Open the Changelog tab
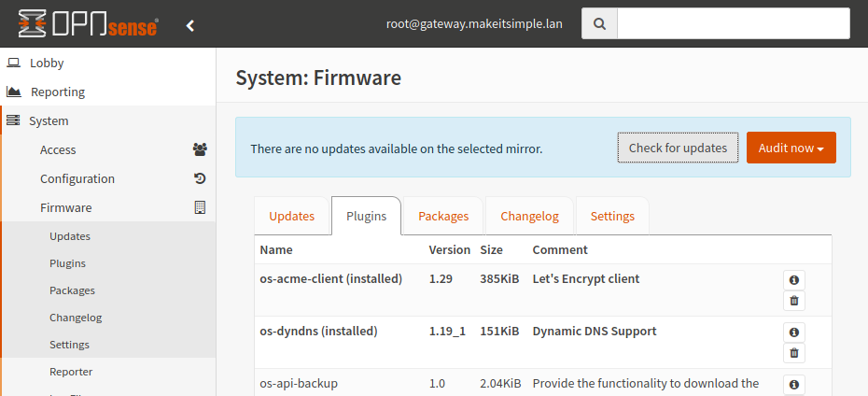 coord(529,216)
